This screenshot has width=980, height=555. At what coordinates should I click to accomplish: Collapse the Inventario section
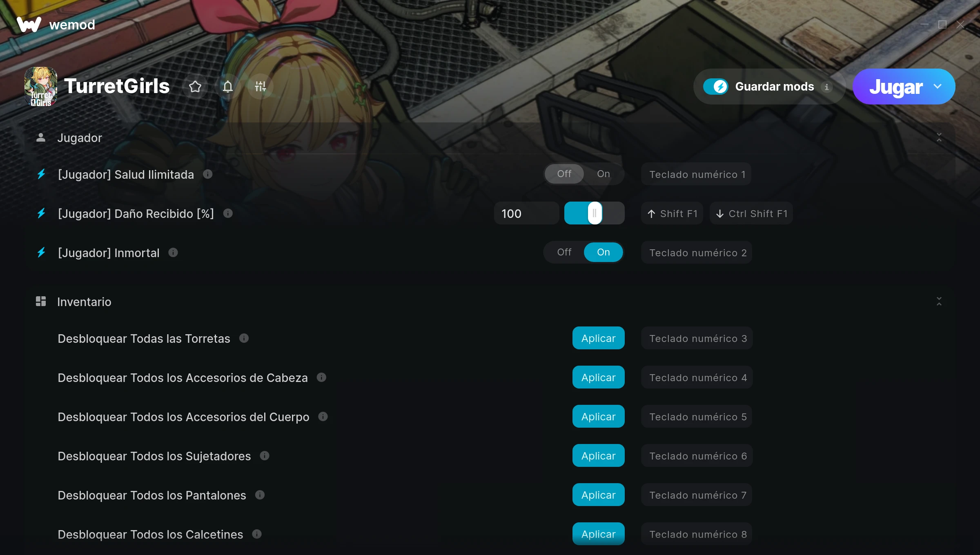pyautogui.click(x=939, y=302)
